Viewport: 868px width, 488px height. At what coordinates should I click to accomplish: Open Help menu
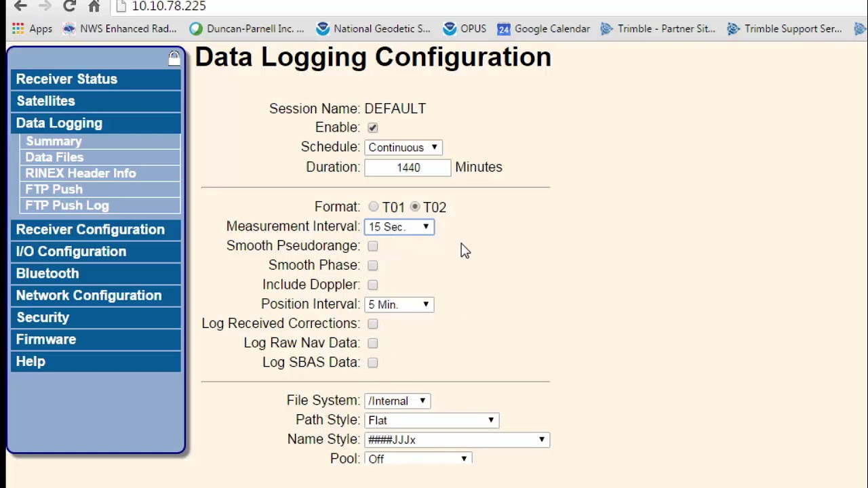(96, 362)
